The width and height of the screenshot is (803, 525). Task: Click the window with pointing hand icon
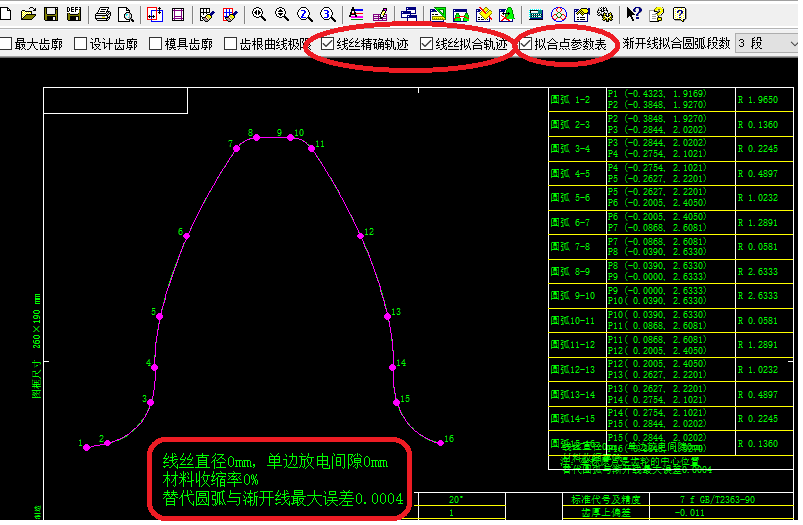pyautogui.click(x=582, y=14)
